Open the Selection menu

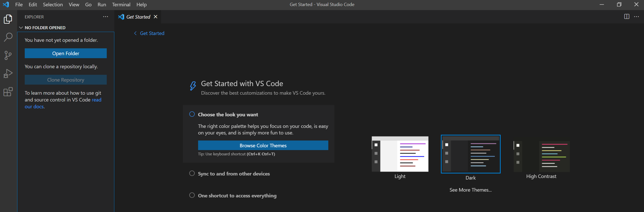click(53, 5)
